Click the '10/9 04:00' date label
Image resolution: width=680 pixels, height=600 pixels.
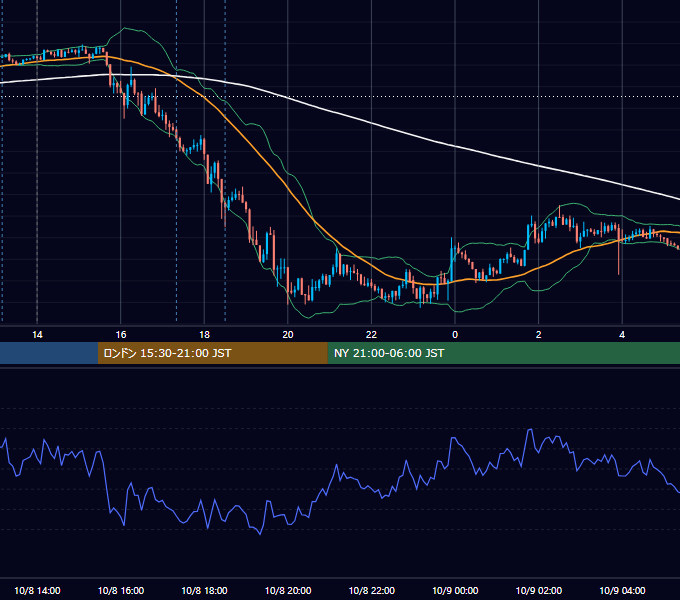622,590
